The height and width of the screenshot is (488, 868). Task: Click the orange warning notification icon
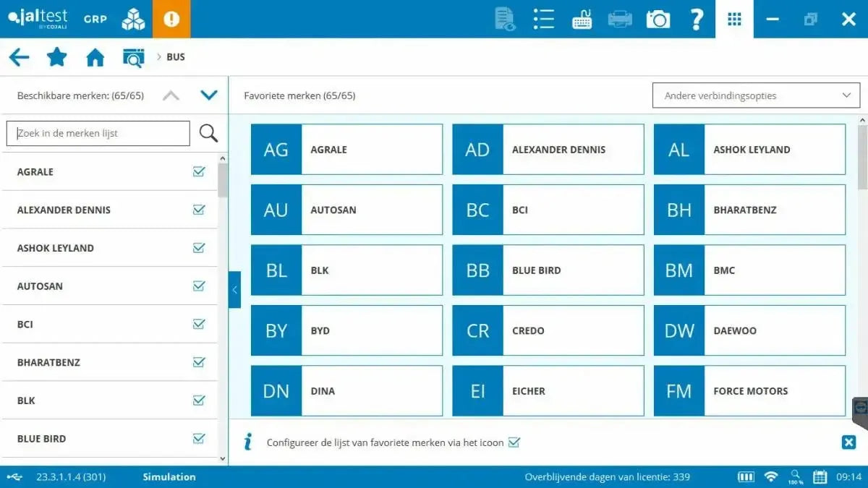tap(171, 19)
